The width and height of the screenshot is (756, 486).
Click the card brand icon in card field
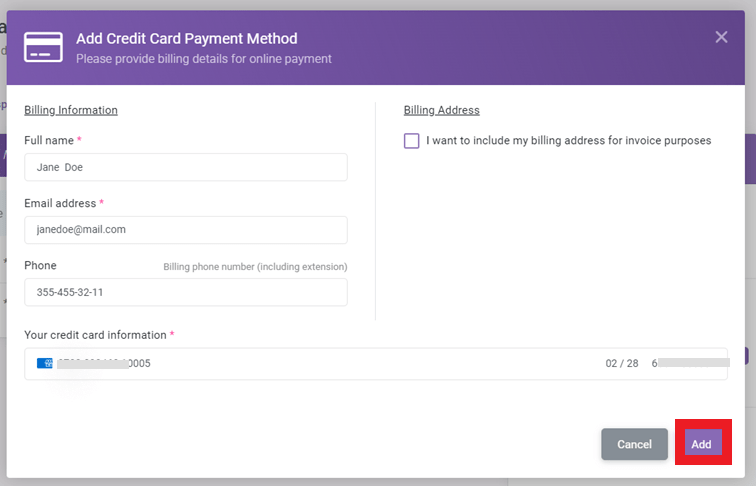coord(44,363)
